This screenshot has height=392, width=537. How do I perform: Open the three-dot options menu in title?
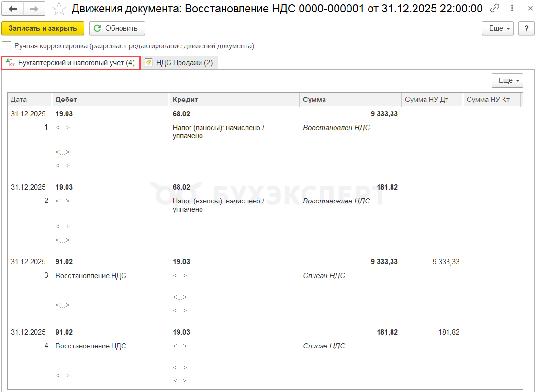[512, 8]
